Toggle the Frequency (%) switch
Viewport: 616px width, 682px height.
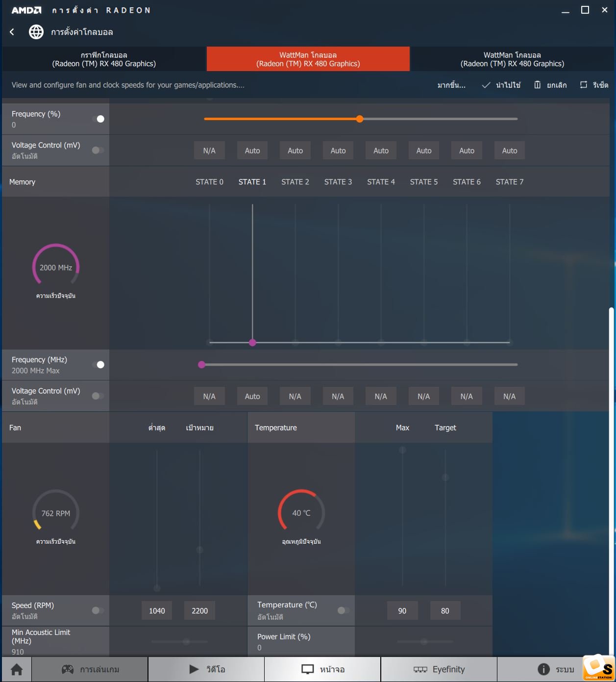click(x=98, y=119)
